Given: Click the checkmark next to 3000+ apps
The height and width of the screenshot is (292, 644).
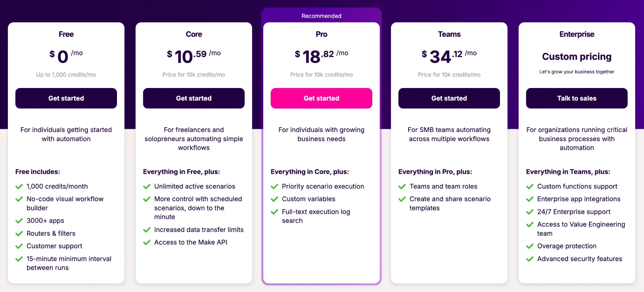Looking at the screenshot, I should pyautogui.click(x=19, y=221).
